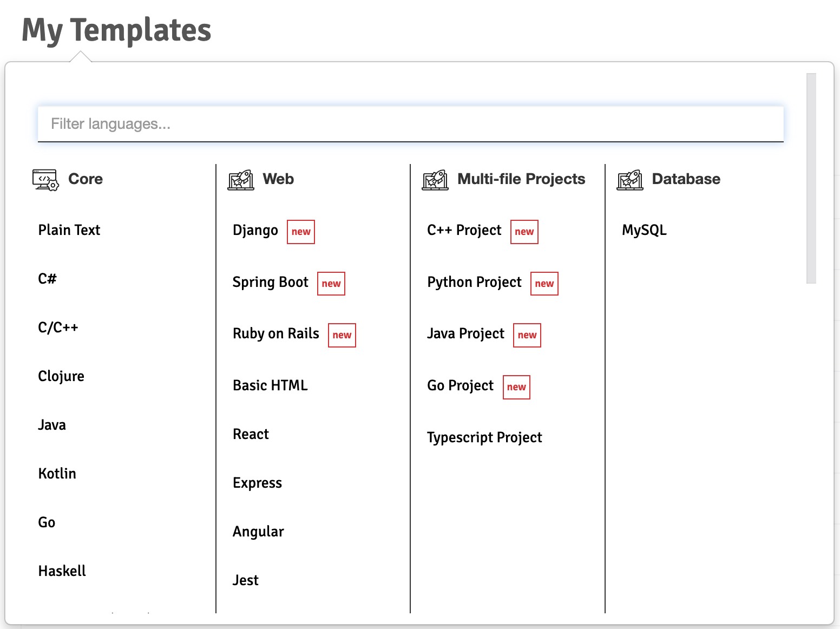Select Haskell from the Core list
Screen dimensions: 840x629
62,571
